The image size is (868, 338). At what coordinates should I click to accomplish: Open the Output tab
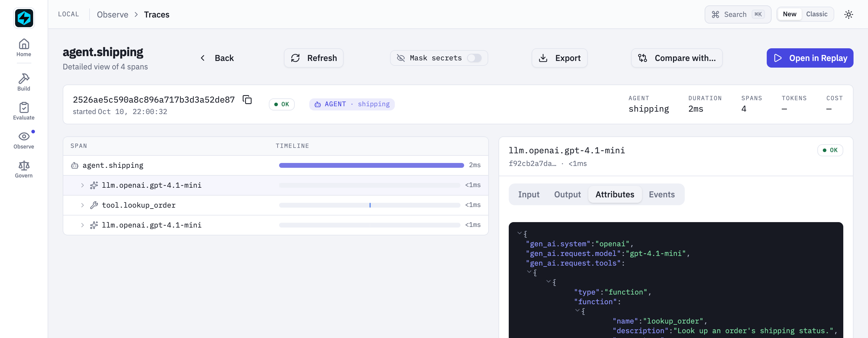567,195
